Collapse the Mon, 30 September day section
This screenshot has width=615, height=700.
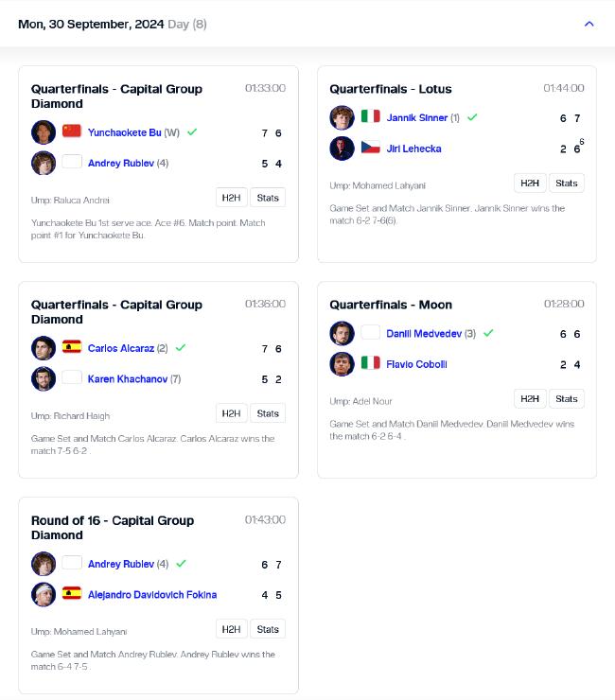point(589,24)
